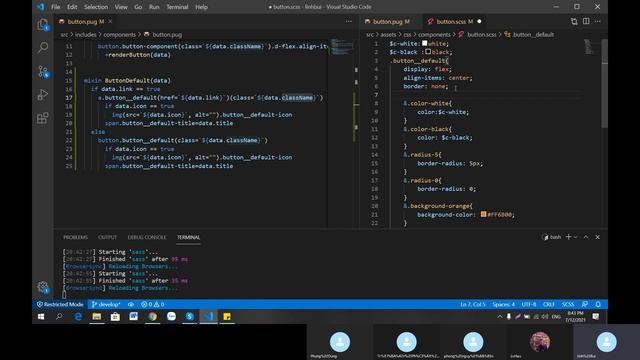
Task: Open Source Control view in activity bar
Action: [x=43, y=71]
